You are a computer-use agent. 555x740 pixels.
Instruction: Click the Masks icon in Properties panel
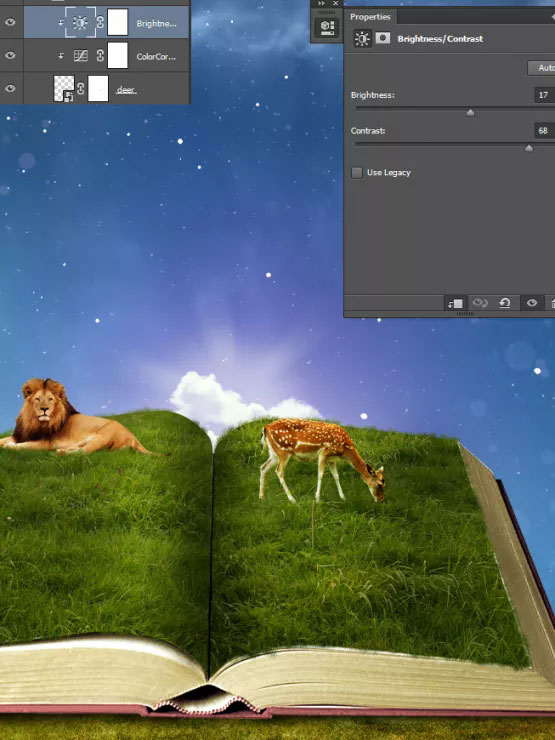coord(383,38)
